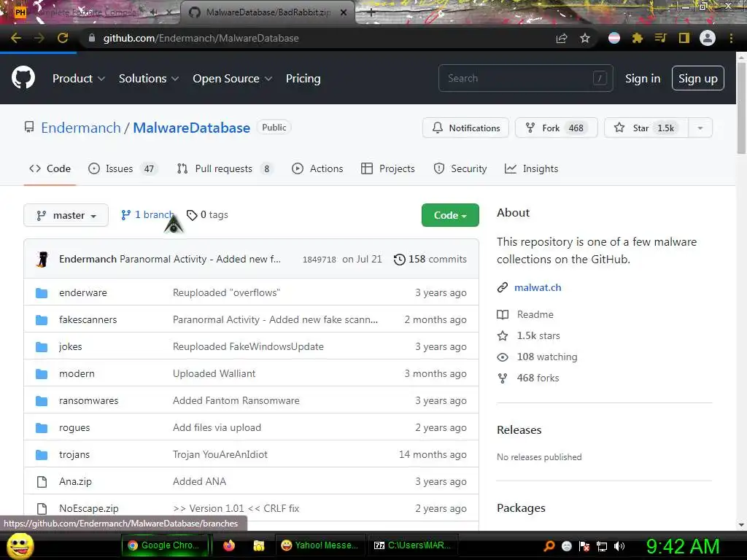
Task: Click the trojans folder icon
Action: pos(42,455)
